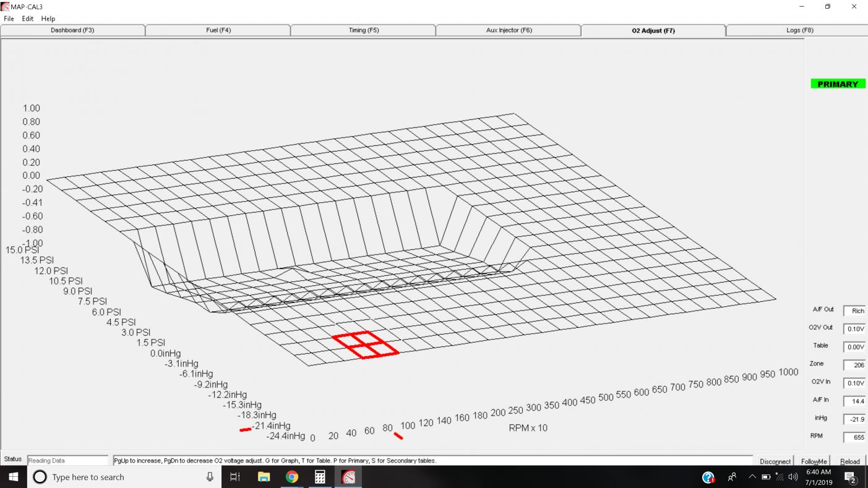Click the green PRIMARY table indicator

pyautogui.click(x=838, y=84)
